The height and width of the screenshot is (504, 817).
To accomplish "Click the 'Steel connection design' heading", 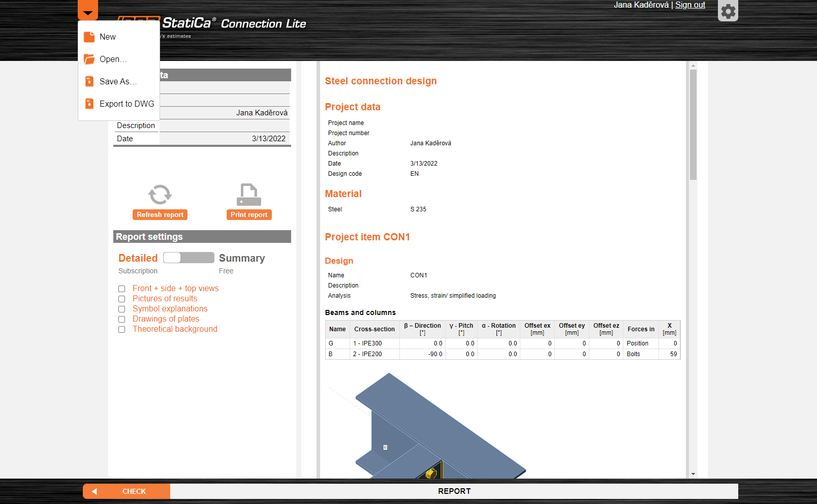I will point(381,81).
